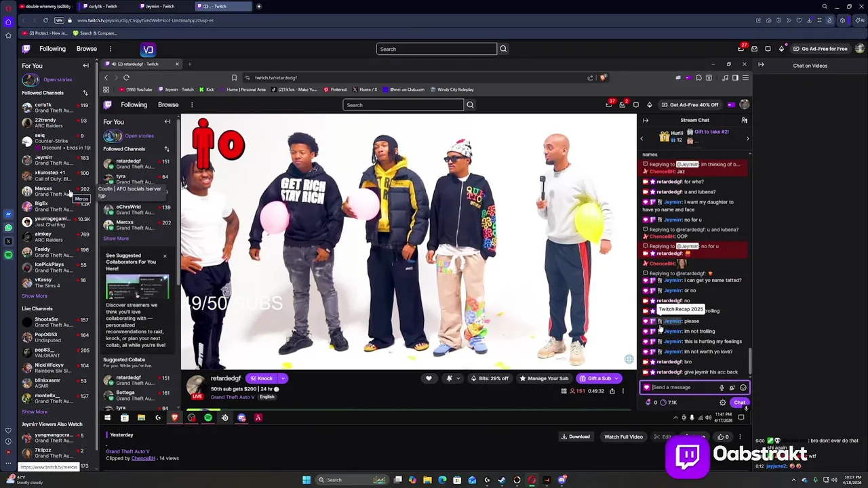The width and height of the screenshot is (868, 488).
Task: Reload the page in Opera browser
Action: pos(45,20)
